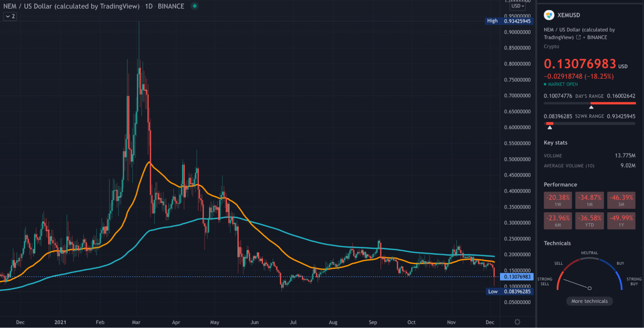
Task: Click the NEUTRAL gauge label
Action: pos(589,253)
